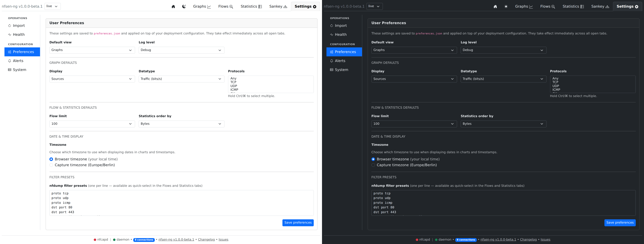Viewport: 644px width, 244px height.
Task: Select Capture timezone radio in dark panel
Action: point(373,165)
